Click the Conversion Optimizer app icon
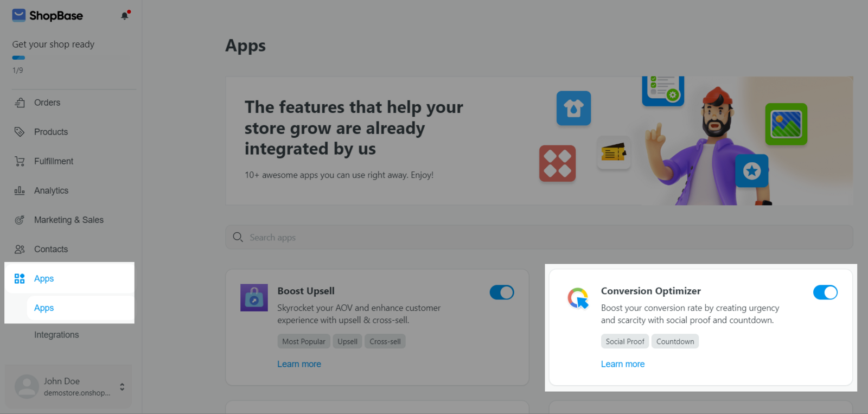Screen dimensions: 868x414 578,298
